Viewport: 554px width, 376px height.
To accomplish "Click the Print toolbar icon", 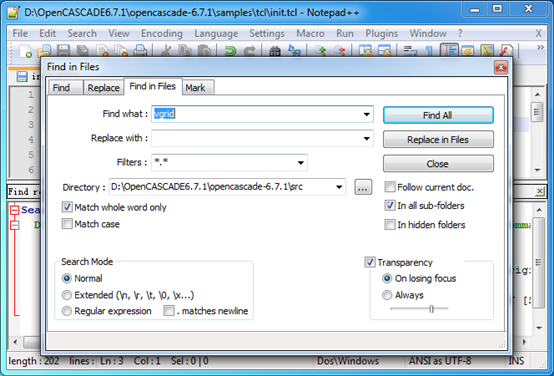I will click(x=140, y=51).
